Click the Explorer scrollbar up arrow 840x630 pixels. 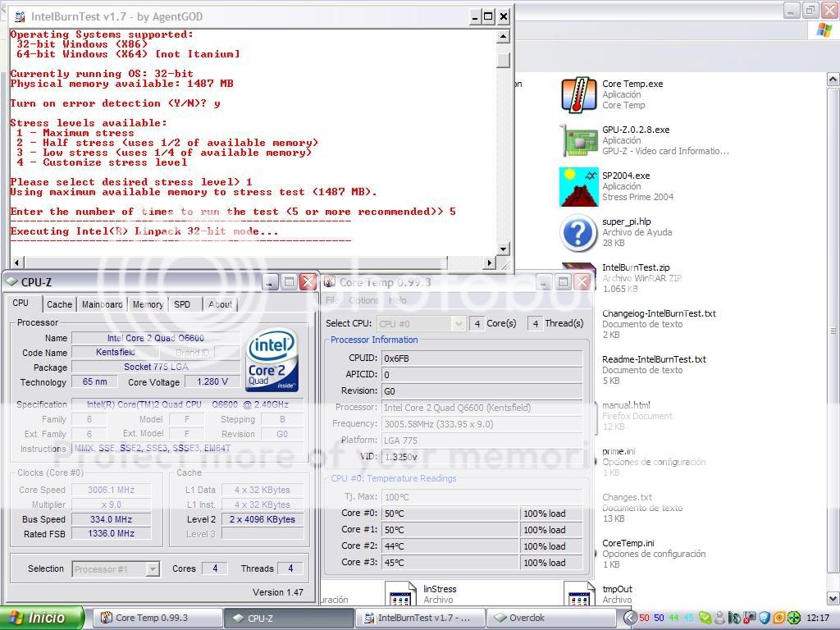(833, 80)
